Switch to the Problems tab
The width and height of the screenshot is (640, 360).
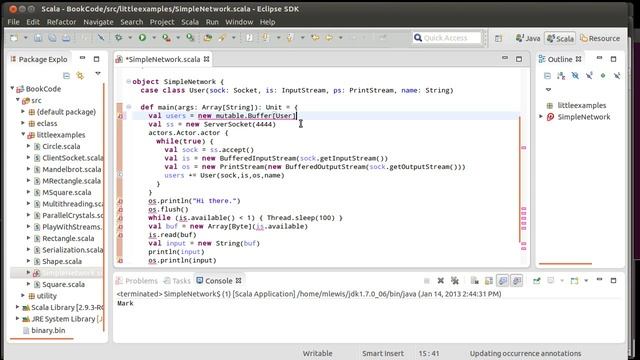point(137,281)
